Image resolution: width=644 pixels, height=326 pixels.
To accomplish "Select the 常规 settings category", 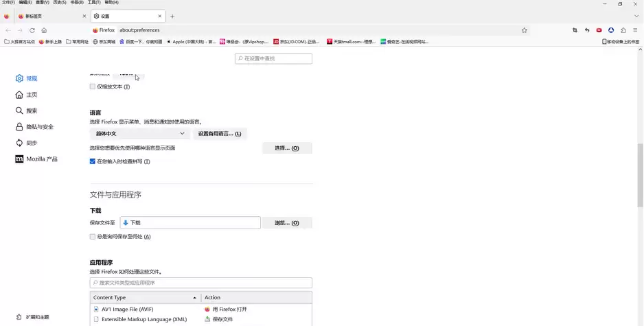I will pyautogui.click(x=26, y=78).
